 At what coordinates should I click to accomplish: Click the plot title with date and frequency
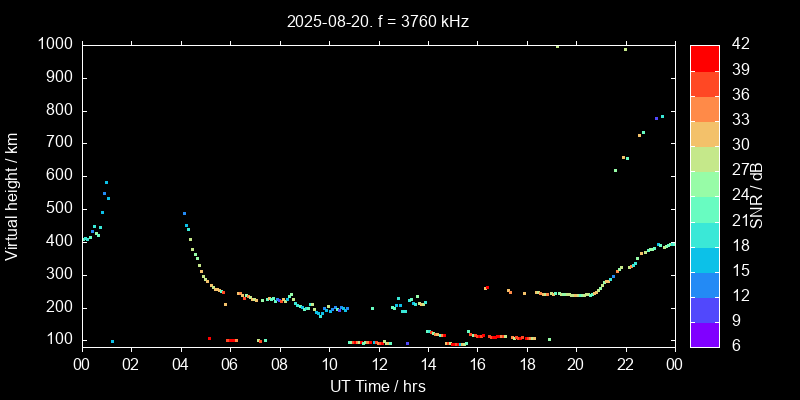pos(377,20)
